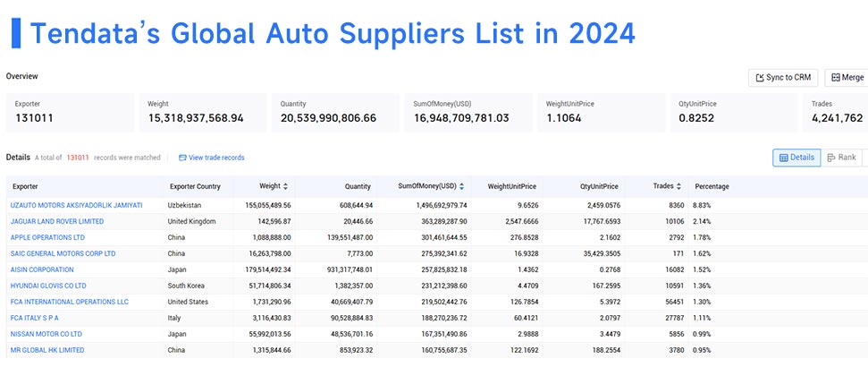Open JAGUAR LAND ROVER LIMITED exporter
Screen dimensions: 868x367
[57, 221]
